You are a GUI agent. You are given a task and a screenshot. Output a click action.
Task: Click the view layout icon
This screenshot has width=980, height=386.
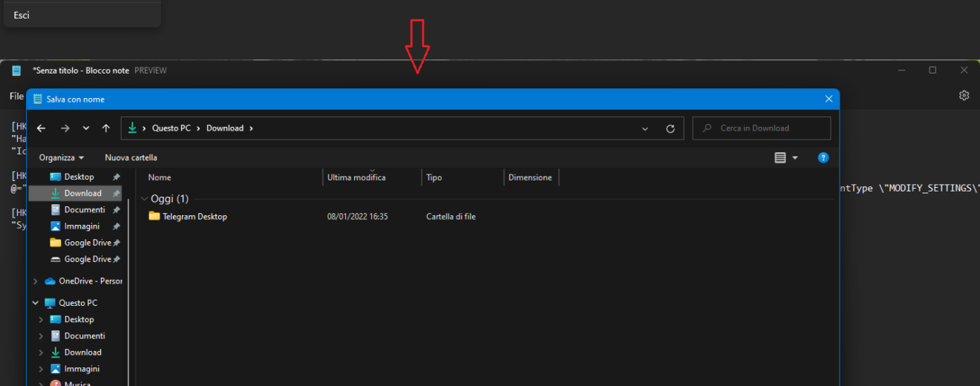pyautogui.click(x=780, y=157)
